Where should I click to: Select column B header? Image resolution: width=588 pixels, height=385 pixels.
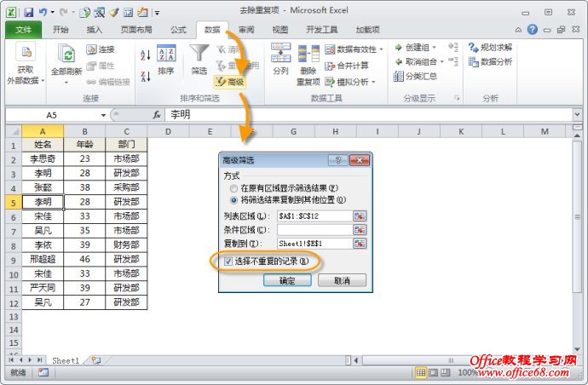pos(84,131)
